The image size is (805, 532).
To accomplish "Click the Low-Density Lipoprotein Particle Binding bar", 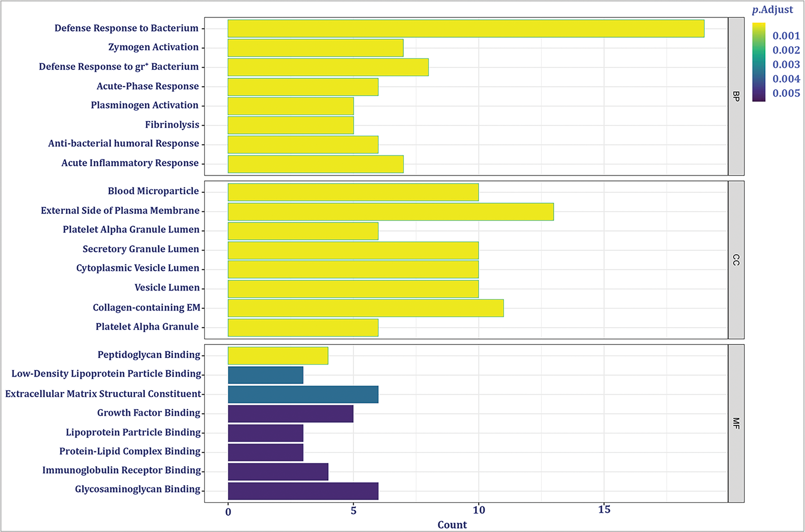I will [x=266, y=375].
